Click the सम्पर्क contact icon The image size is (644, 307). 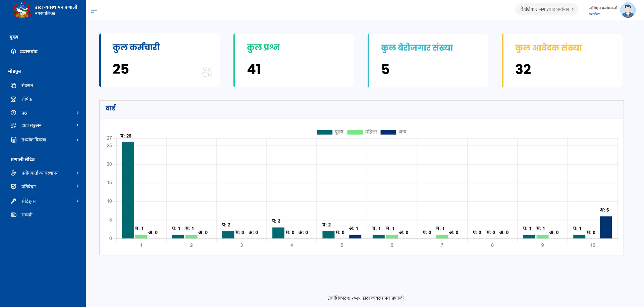pyautogui.click(x=13, y=214)
